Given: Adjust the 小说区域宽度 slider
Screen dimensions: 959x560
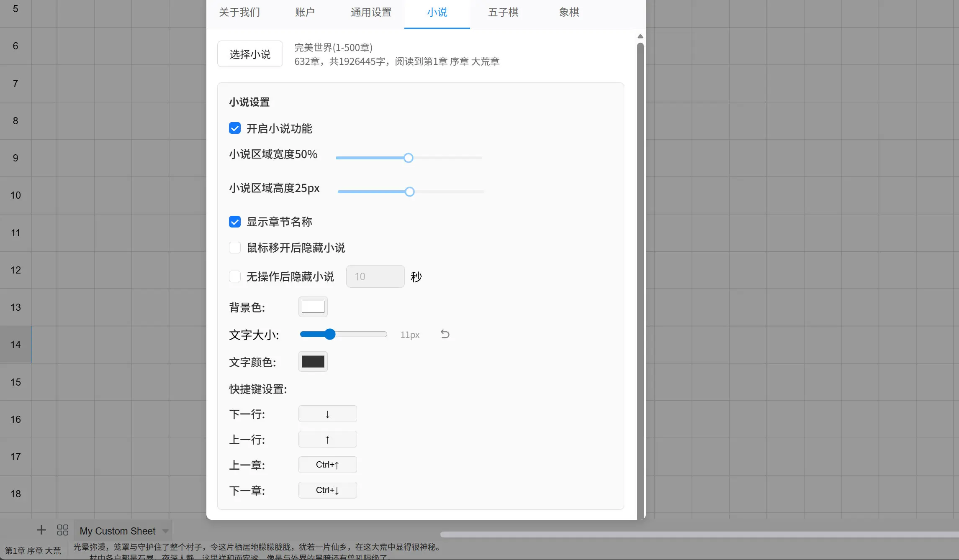Looking at the screenshot, I should click(408, 158).
